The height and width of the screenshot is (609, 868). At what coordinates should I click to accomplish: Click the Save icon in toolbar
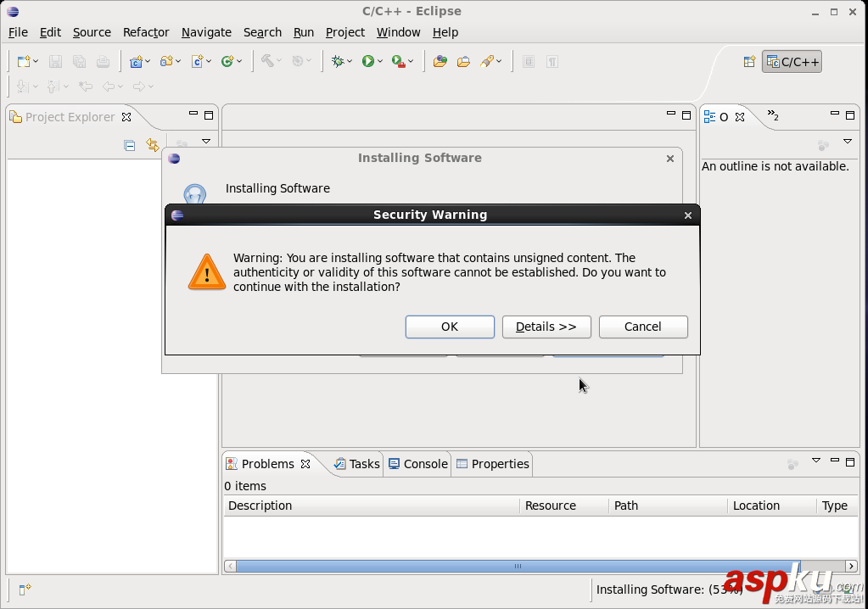[x=55, y=61]
